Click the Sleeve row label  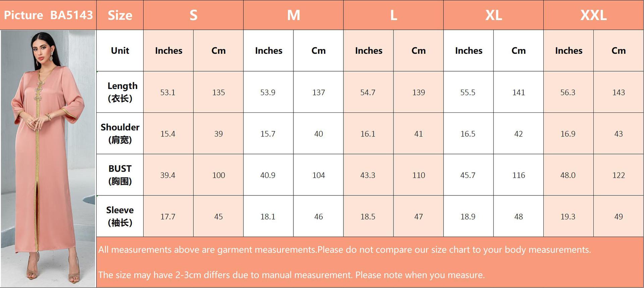tap(120, 216)
